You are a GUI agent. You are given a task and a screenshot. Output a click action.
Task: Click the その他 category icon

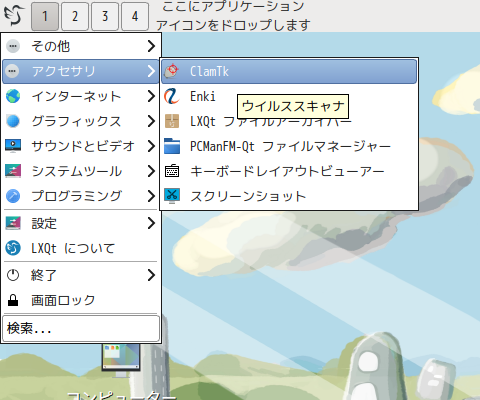pyautogui.click(x=13, y=46)
